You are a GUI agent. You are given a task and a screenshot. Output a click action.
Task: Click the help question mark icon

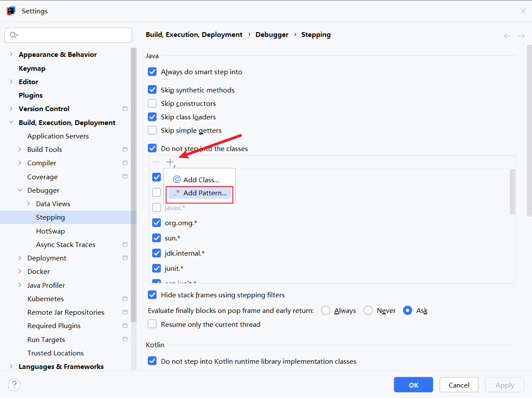14,385
